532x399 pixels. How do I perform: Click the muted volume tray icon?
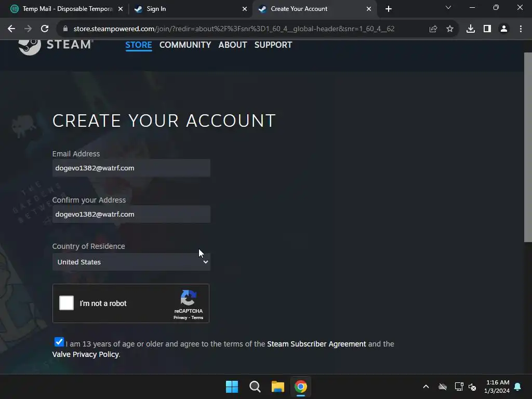pos(472,387)
